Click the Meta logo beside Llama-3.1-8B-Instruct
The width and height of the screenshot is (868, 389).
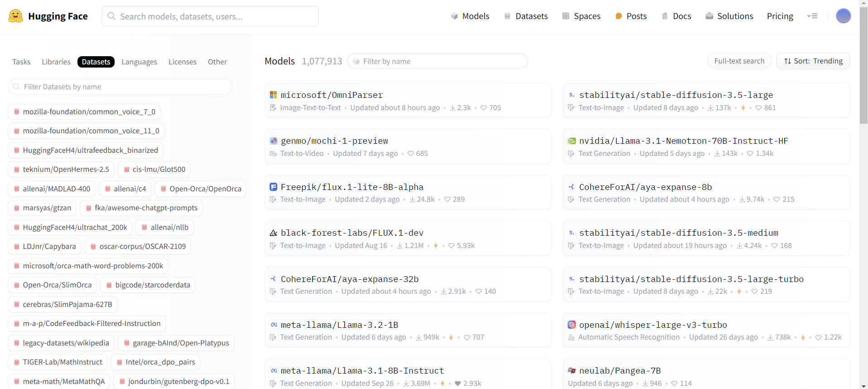pos(274,370)
